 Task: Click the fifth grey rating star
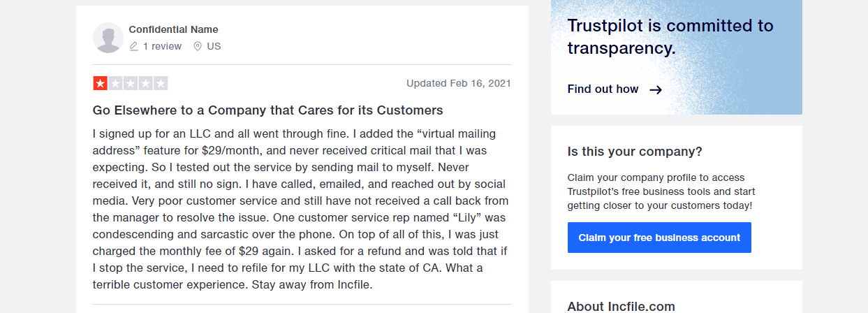click(161, 83)
